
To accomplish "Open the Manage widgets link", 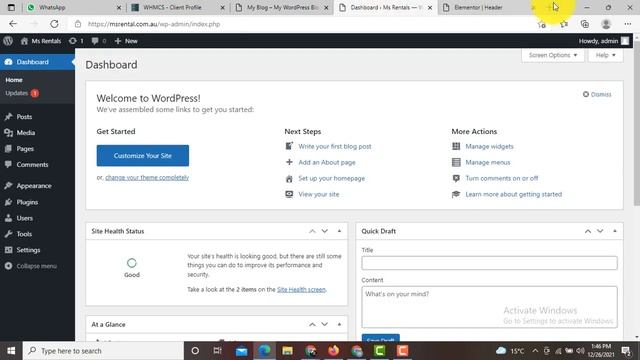I will (x=489, y=146).
